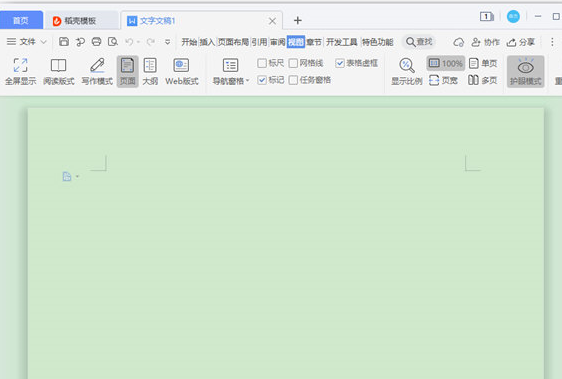Add a new tab with plus button

(x=297, y=20)
